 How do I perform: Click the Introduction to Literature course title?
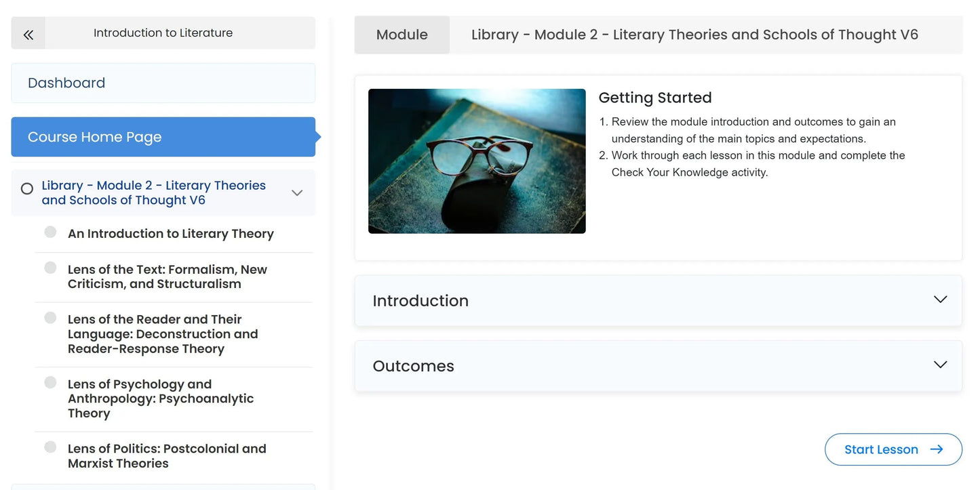click(x=163, y=33)
